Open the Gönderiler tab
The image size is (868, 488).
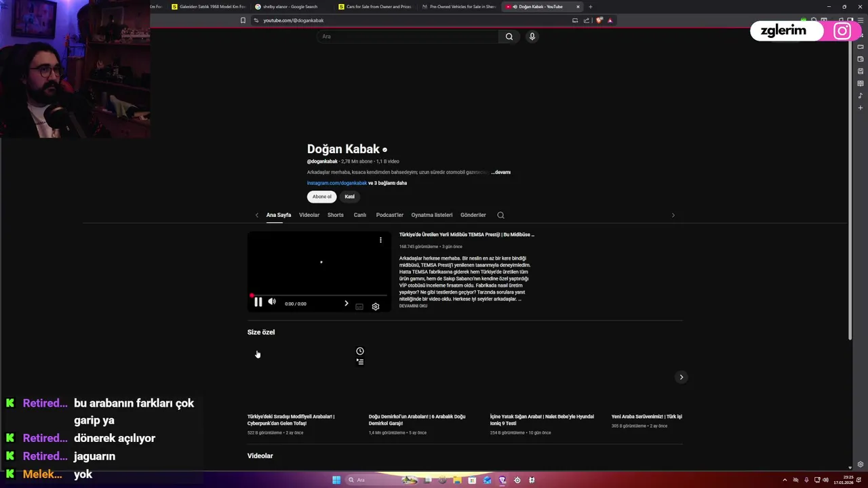[x=473, y=215]
